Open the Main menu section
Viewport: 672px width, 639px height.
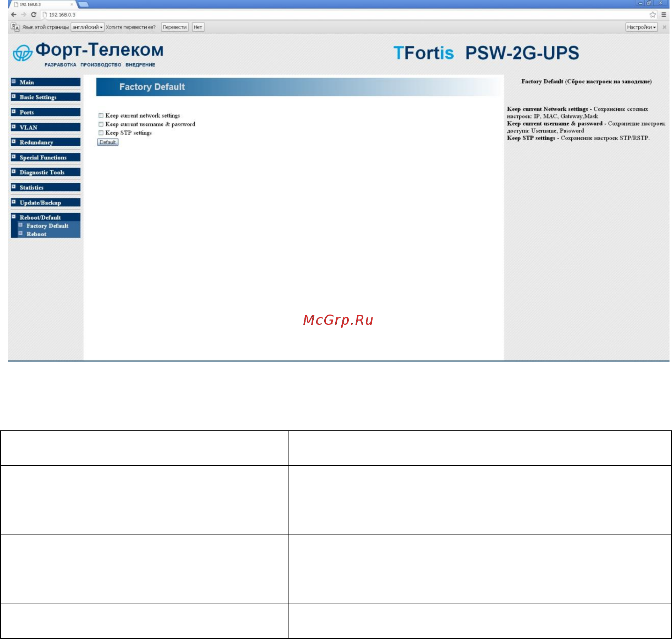(x=45, y=82)
